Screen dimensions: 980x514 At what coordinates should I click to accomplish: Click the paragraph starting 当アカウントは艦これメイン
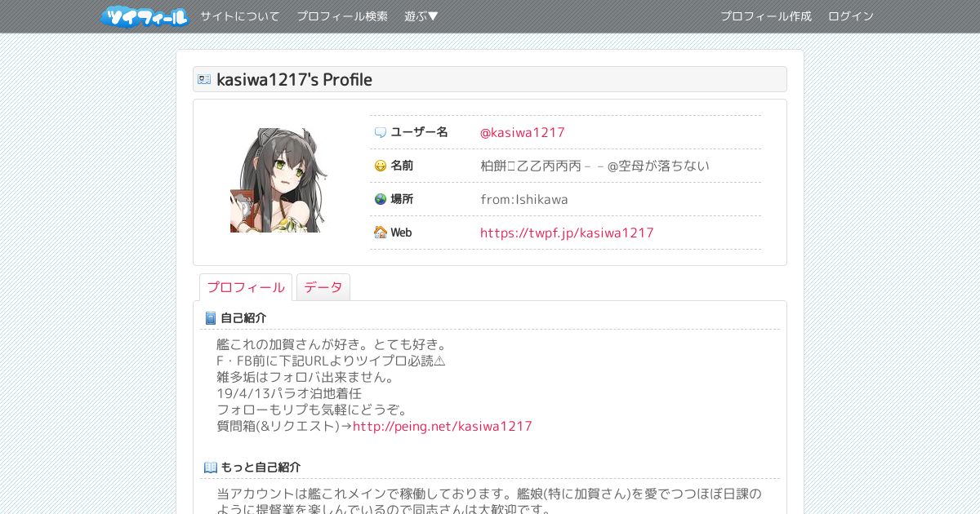point(489,502)
